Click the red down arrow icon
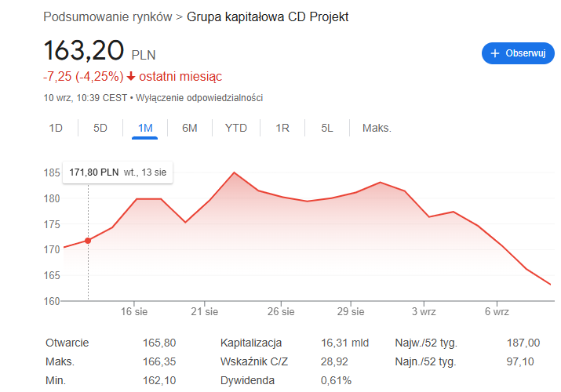 [131, 77]
